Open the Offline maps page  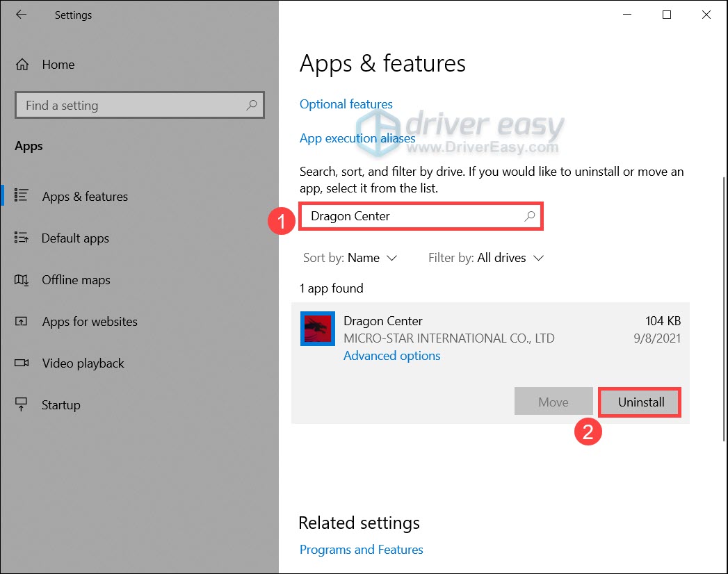76,280
